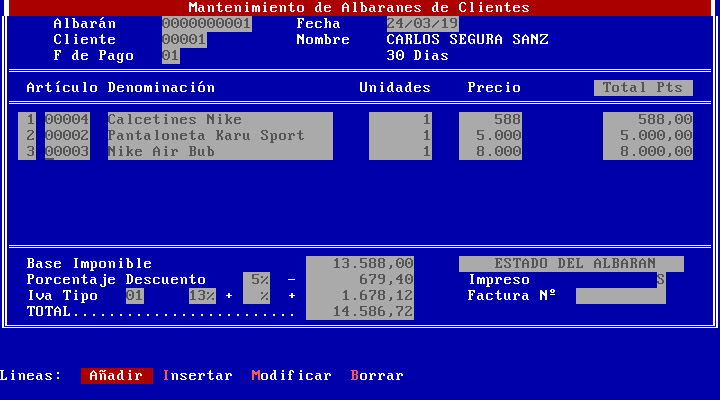Click the units value for Calcetines Nike
Viewport: 720px width, 400px height.
click(400, 119)
